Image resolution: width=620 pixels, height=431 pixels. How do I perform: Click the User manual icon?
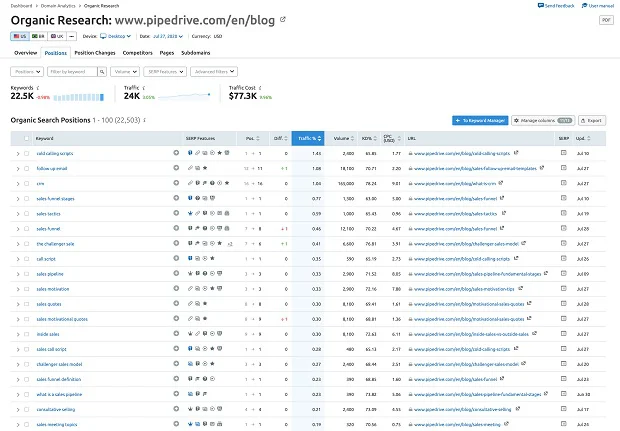click(x=583, y=6)
